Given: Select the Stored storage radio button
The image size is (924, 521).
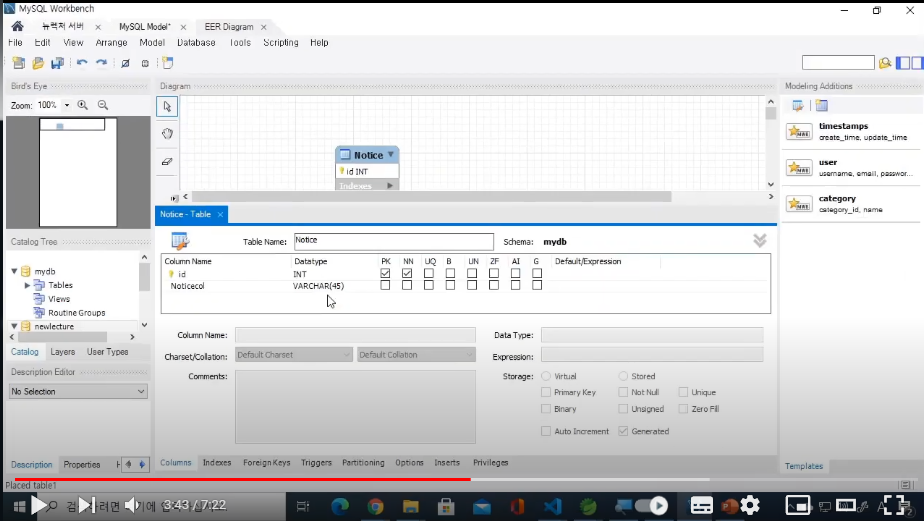Looking at the screenshot, I should pos(623,376).
